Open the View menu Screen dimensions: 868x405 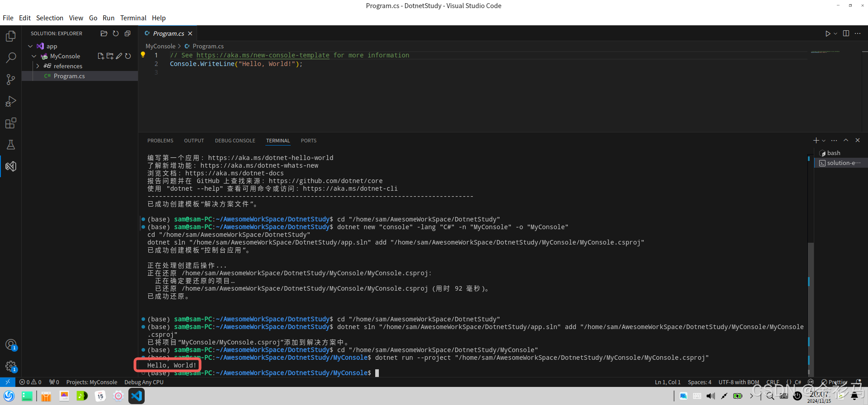coord(76,18)
